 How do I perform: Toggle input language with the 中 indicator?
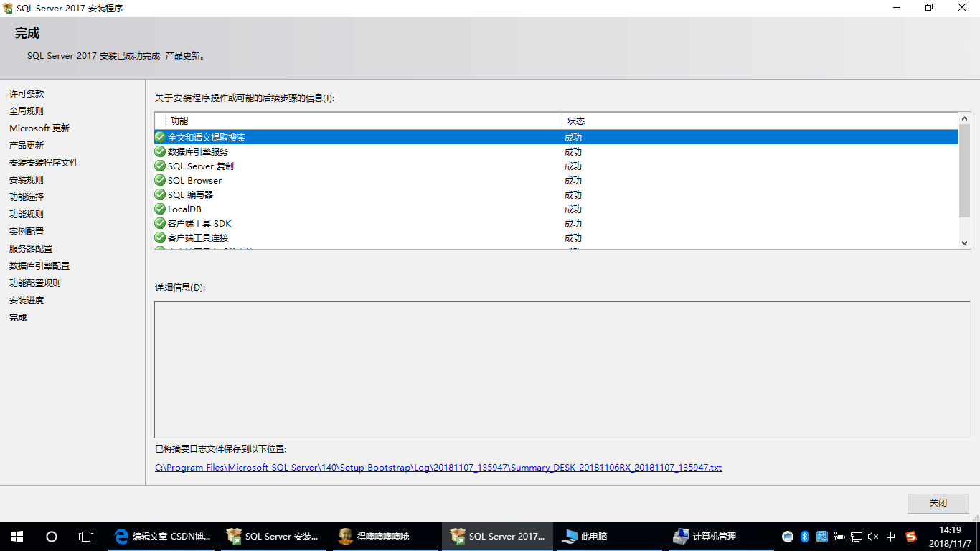pos(890,536)
